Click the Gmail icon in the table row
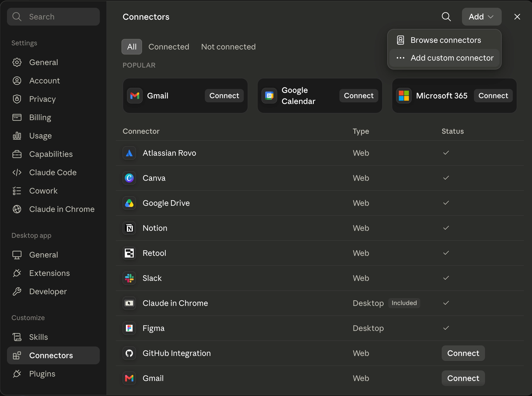532x396 pixels. coord(129,378)
